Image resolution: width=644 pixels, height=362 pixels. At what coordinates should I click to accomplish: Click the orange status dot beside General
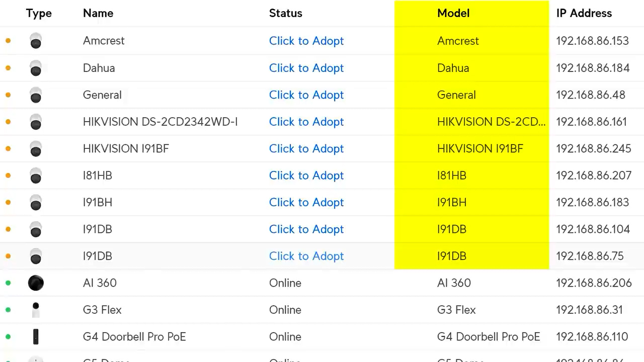pyautogui.click(x=8, y=95)
